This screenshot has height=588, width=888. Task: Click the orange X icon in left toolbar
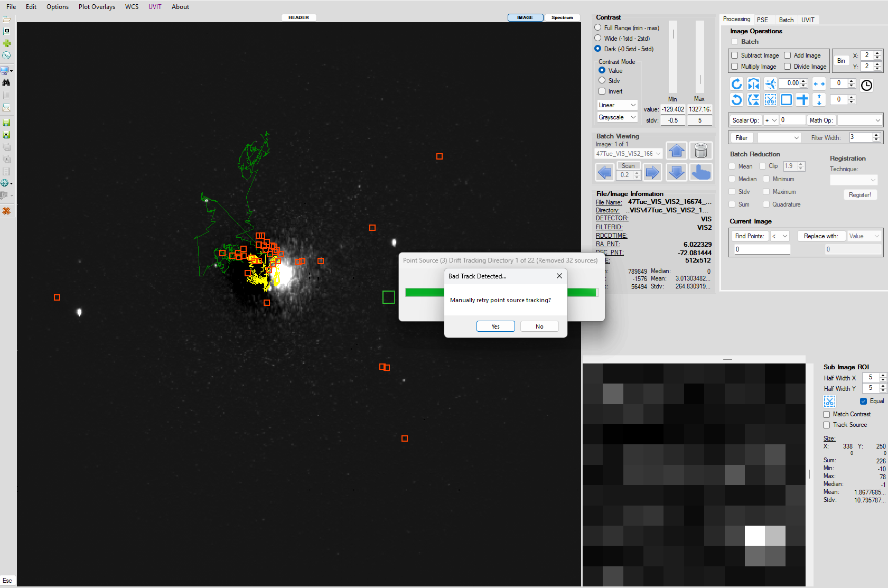click(6, 211)
